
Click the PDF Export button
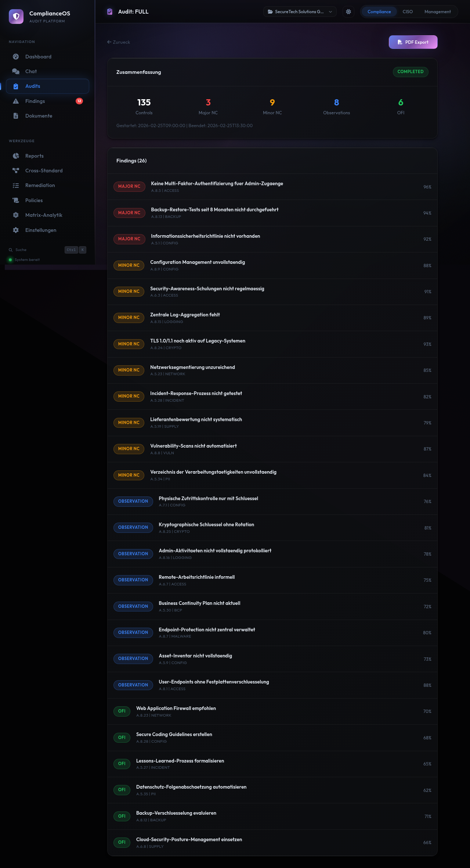coord(413,42)
